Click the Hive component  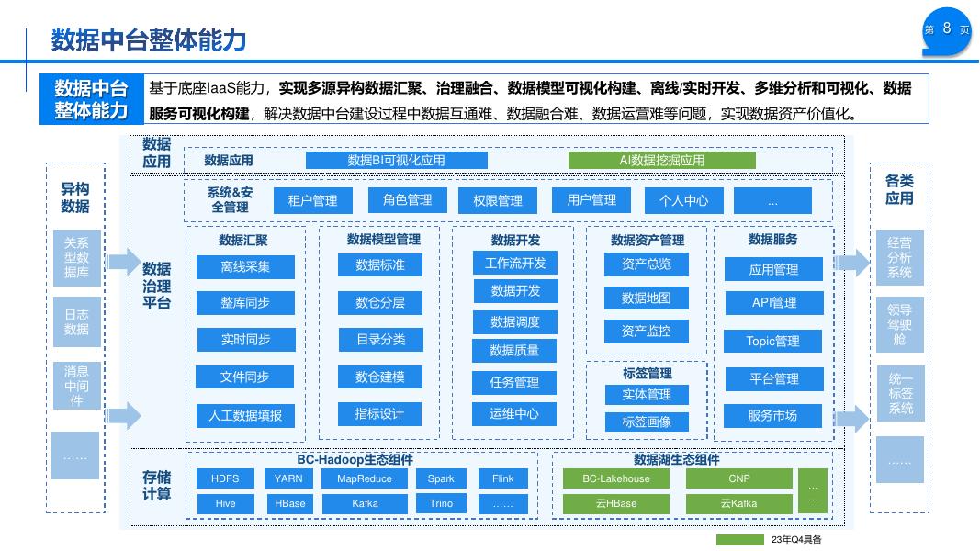(x=225, y=503)
